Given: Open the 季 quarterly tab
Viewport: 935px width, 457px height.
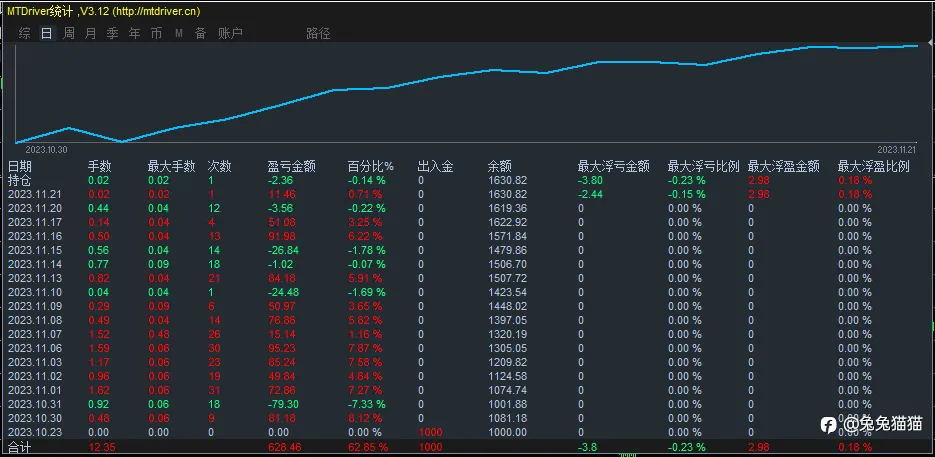Looking at the screenshot, I should 112,33.
